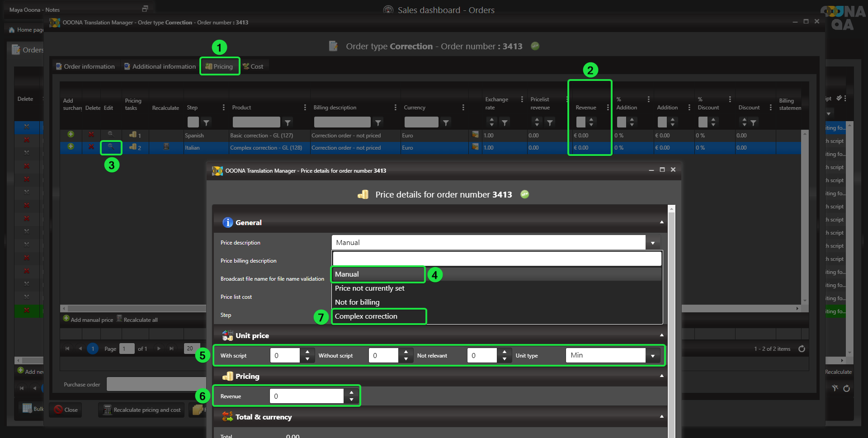Click the red delete X in Spanish row
Screen dimensions: 868x438
click(x=91, y=135)
